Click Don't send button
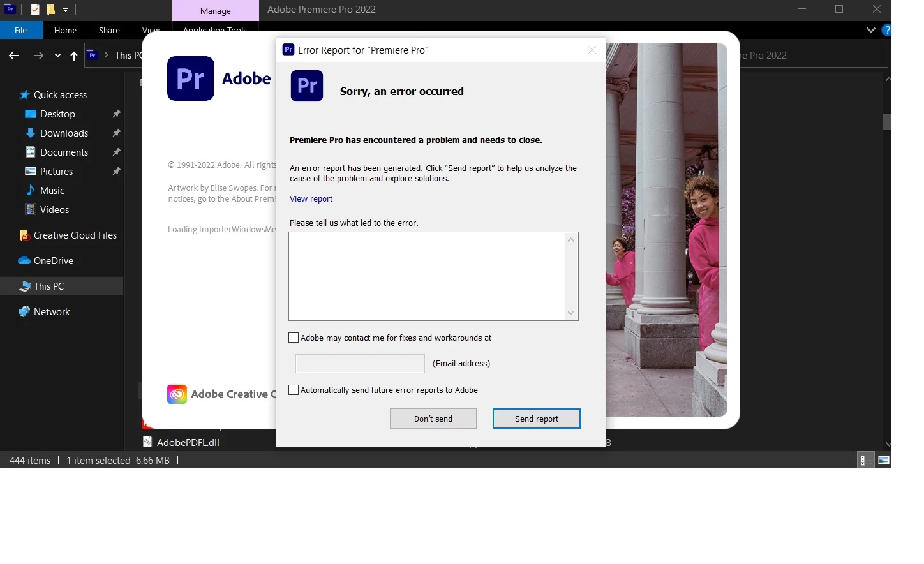This screenshot has height=564, width=924. tap(433, 419)
